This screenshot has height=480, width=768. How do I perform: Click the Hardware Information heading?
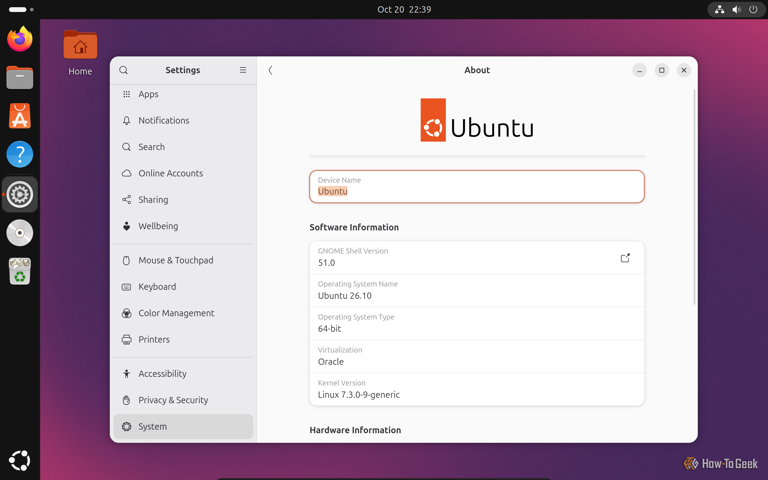pyautogui.click(x=355, y=430)
